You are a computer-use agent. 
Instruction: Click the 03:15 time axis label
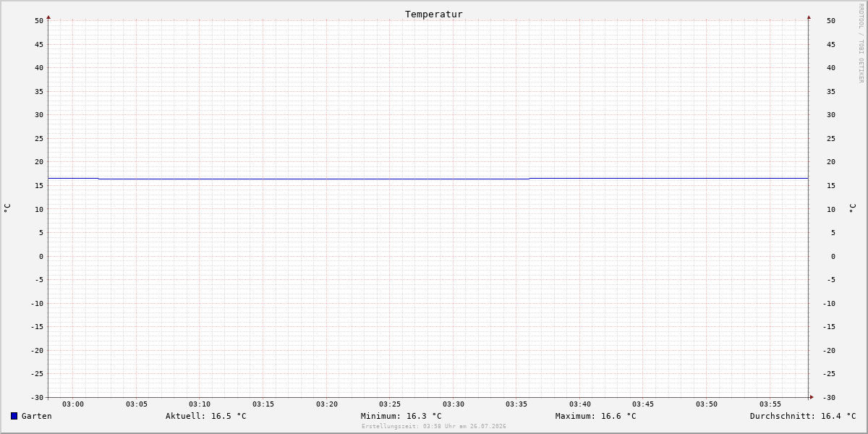[263, 404]
